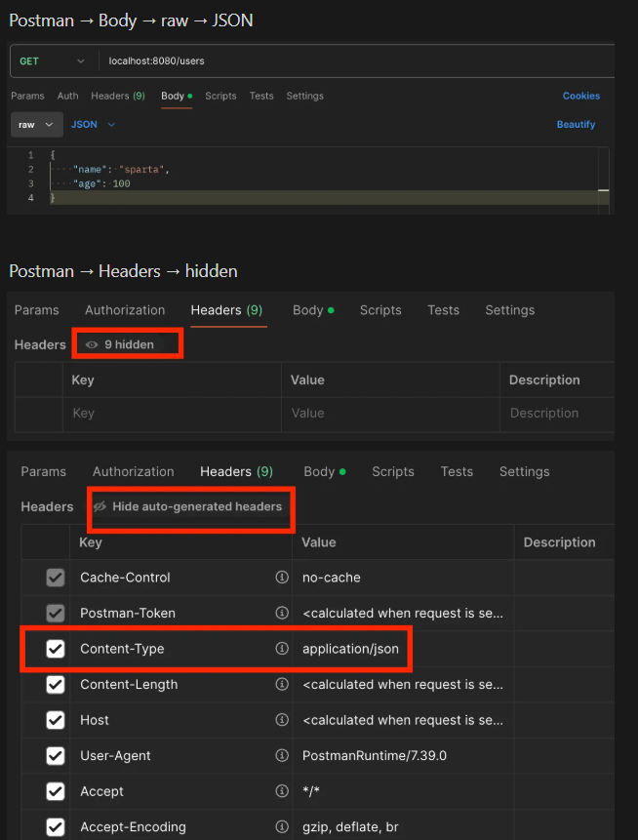The image size is (638, 840).
Task: Uncheck the User-Agent header checkbox
Action: coord(56,756)
